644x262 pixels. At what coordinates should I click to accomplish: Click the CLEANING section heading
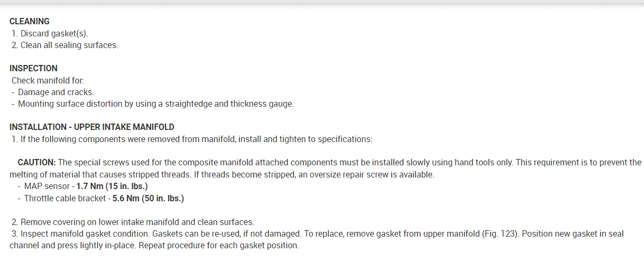[30, 22]
